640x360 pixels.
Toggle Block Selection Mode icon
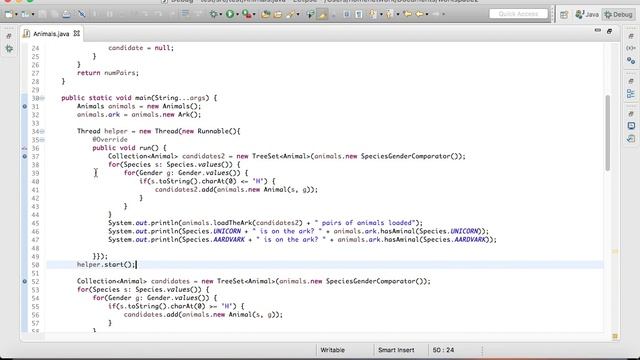click(347, 14)
